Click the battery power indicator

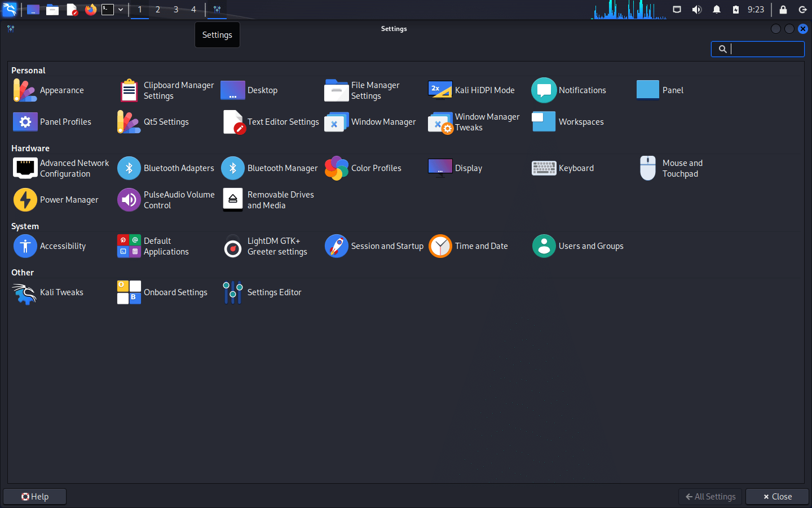tap(736, 10)
